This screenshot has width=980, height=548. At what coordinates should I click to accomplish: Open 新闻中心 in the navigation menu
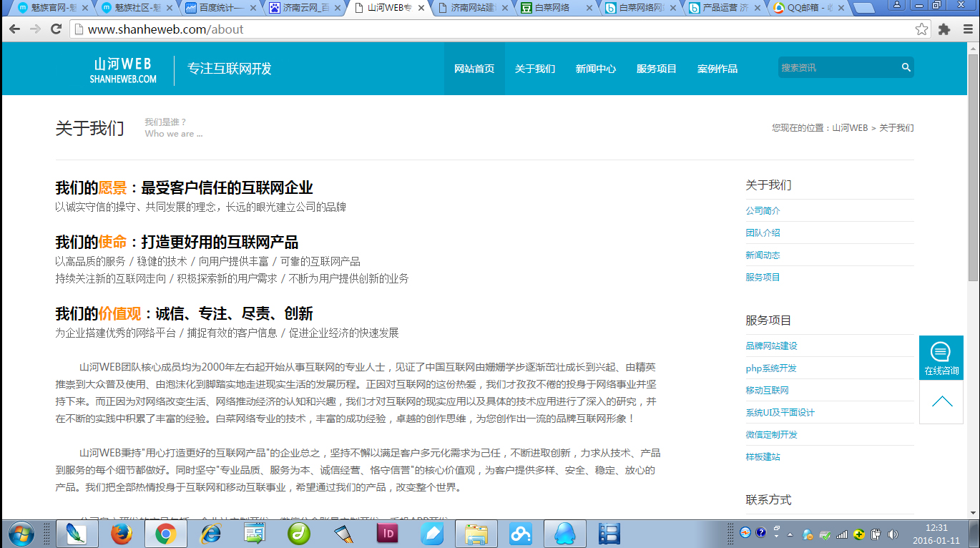click(595, 69)
